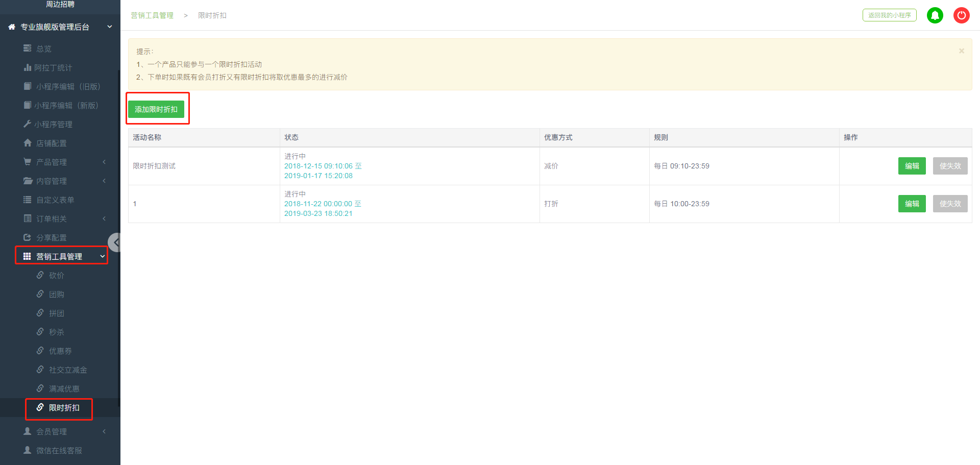Screen dimensions: 980x465
Task: Click 返回我的小程序 button
Action: tap(889, 15)
